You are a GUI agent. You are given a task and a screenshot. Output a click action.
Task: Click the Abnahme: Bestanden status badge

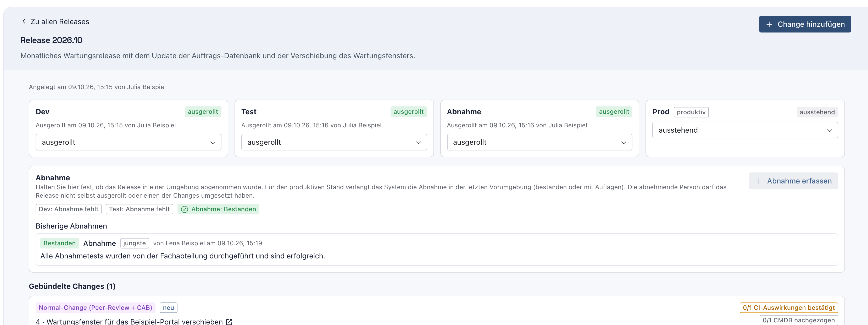[218, 209]
